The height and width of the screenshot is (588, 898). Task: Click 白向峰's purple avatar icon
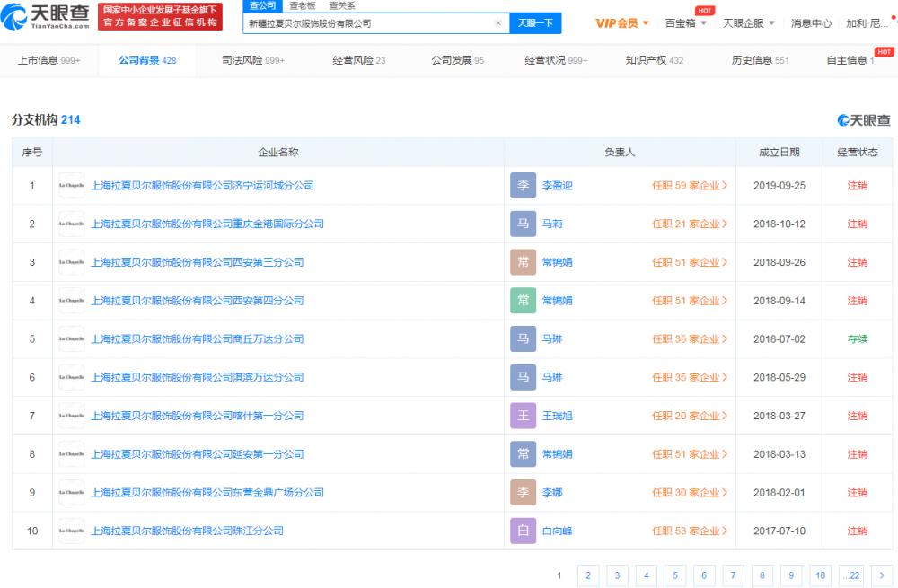click(x=524, y=531)
